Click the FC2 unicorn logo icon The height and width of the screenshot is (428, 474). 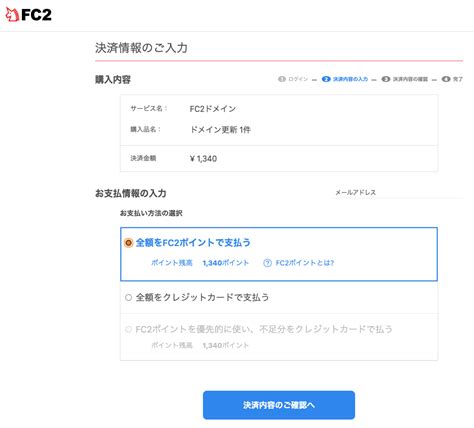click(x=12, y=15)
